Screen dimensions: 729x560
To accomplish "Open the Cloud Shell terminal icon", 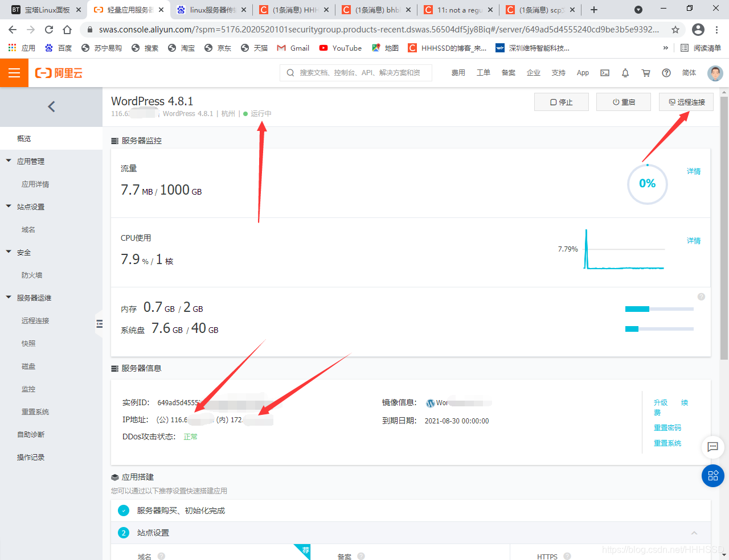I will 605,73.
